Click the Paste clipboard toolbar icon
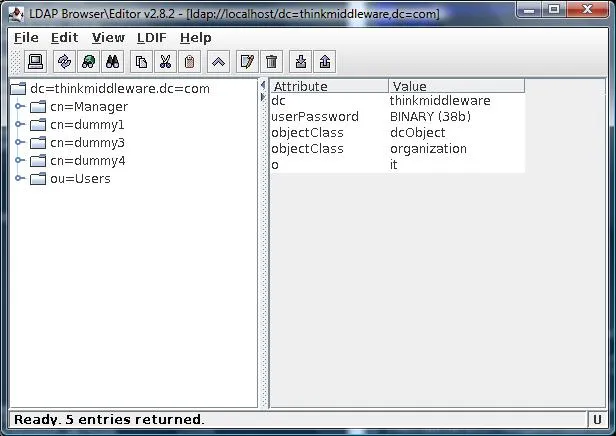Viewport: 616px width, 436px height. [x=189, y=62]
